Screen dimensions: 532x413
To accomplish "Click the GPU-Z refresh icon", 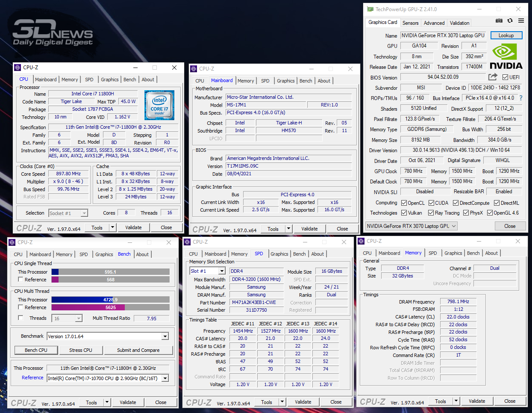I will (510, 21).
